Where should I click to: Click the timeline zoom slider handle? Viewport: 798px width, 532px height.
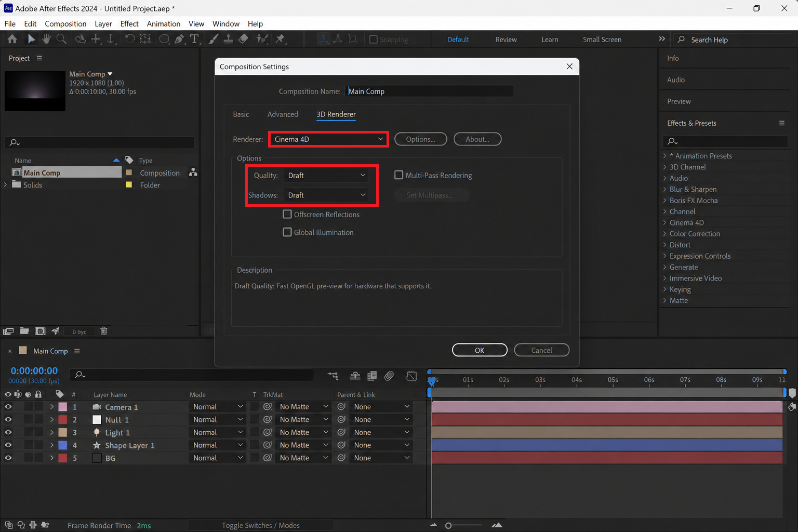448,526
